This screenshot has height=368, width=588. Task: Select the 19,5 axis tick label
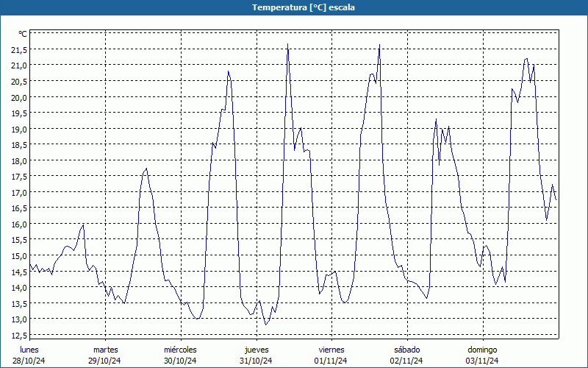pos(19,113)
